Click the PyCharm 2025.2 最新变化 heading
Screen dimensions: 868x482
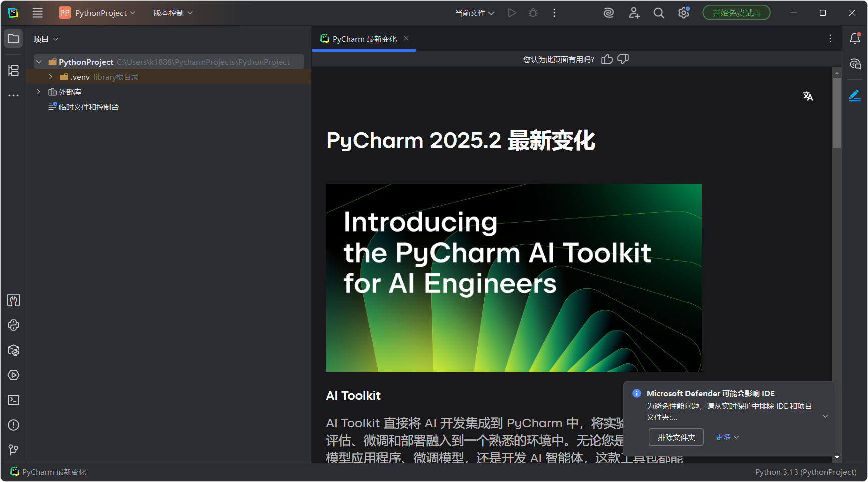point(461,140)
